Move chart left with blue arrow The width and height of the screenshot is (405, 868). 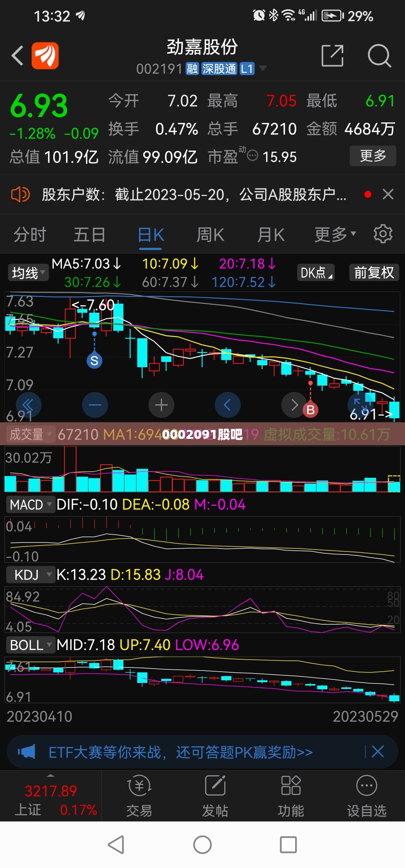(228, 405)
